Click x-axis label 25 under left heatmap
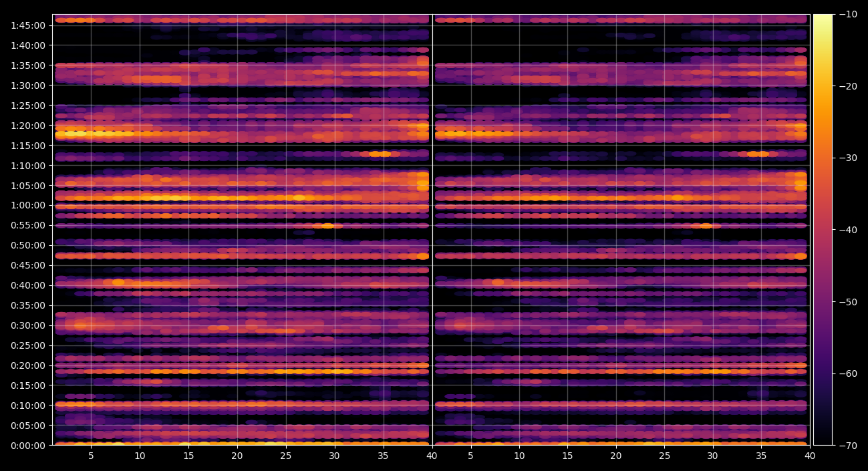The image size is (868, 471). pyautogui.click(x=285, y=456)
